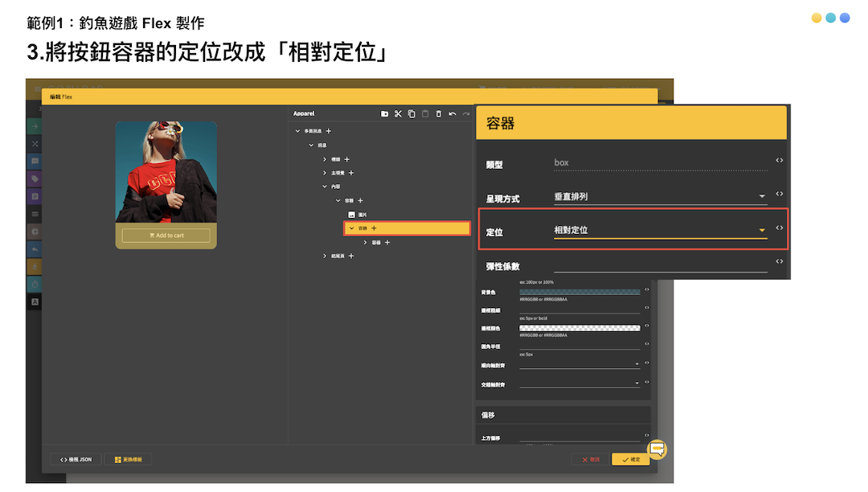Image resolution: width=868 pixels, height=492 pixels.
Task: Click the 更換模板 button
Action: (x=128, y=459)
